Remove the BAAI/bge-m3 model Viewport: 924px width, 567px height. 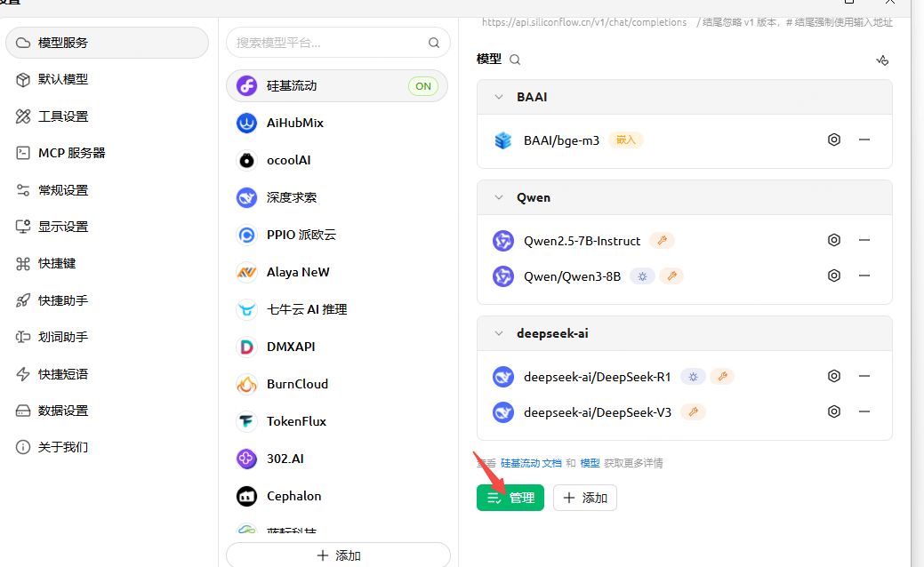click(x=864, y=140)
